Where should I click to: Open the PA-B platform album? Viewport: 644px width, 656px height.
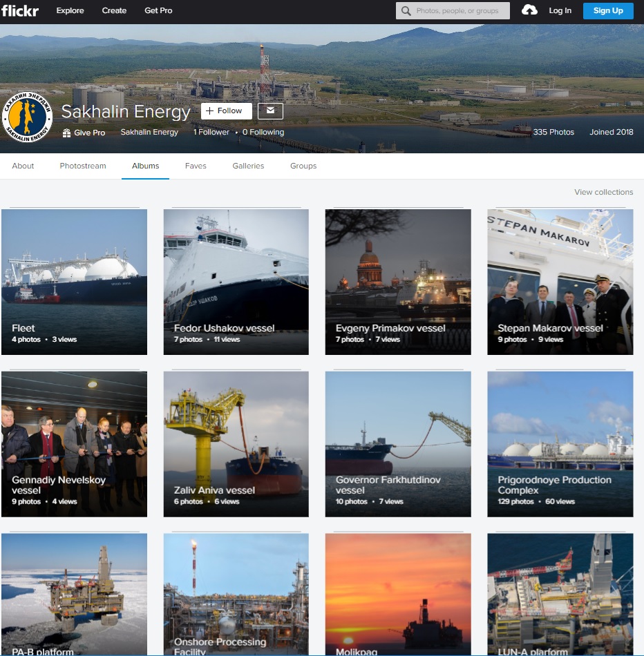(x=74, y=594)
